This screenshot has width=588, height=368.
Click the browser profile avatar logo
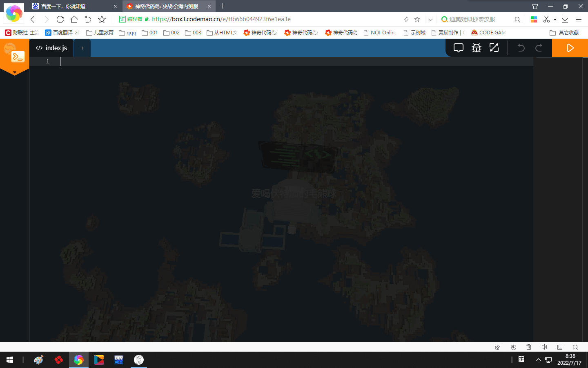(x=14, y=13)
